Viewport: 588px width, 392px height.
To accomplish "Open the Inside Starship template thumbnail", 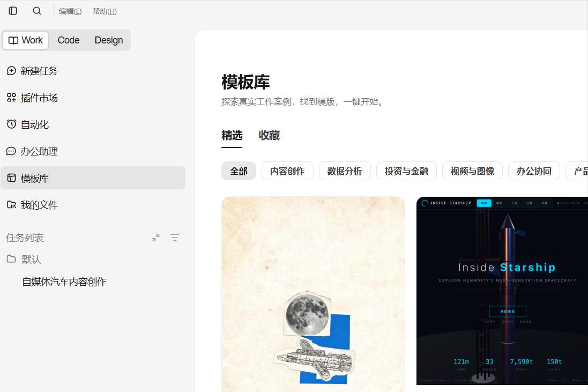I will (502, 291).
